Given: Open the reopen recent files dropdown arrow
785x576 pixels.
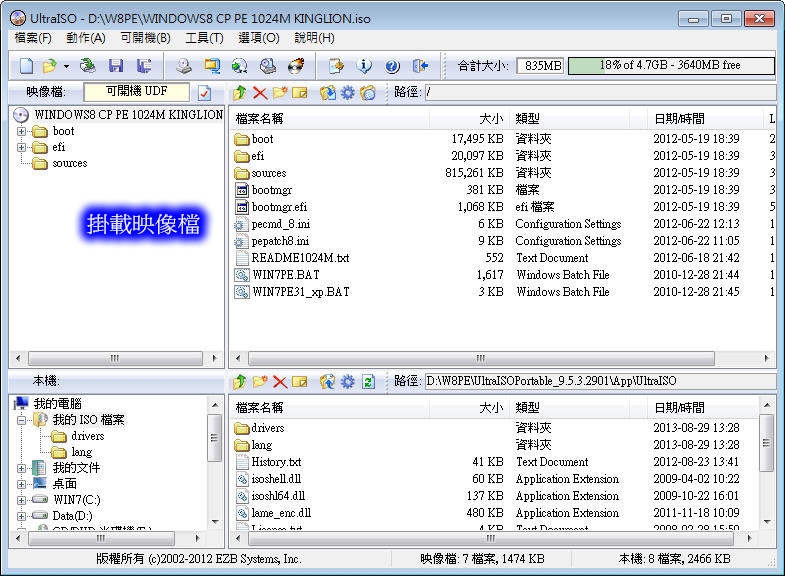Looking at the screenshot, I should 66,66.
